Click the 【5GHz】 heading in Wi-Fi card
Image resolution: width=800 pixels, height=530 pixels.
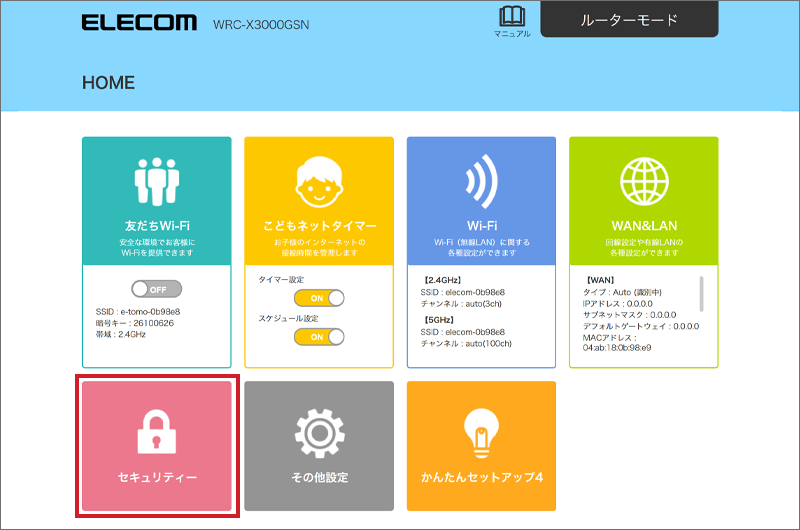[x=438, y=320]
